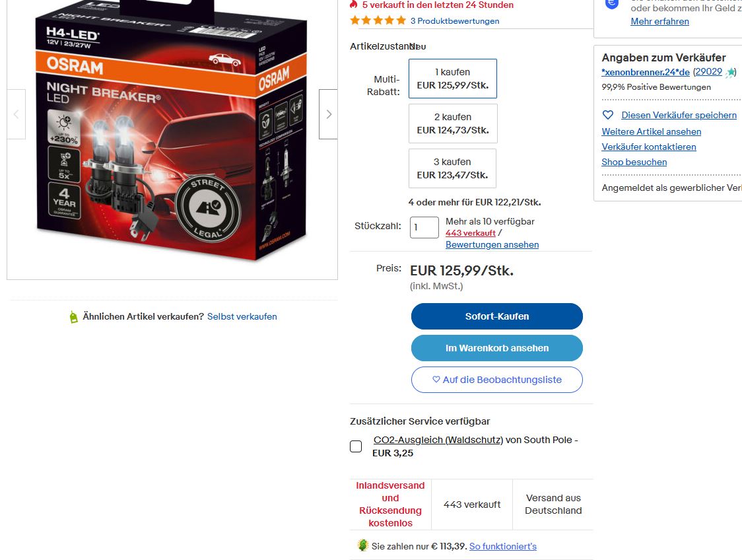The width and height of the screenshot is (742, 560).
Task: Open Im Warenkorb ansehen
Action: [497, 348]
